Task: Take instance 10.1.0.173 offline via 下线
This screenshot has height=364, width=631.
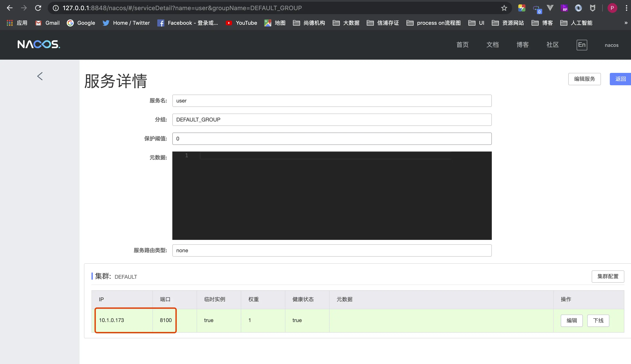Action: (598, 320)
